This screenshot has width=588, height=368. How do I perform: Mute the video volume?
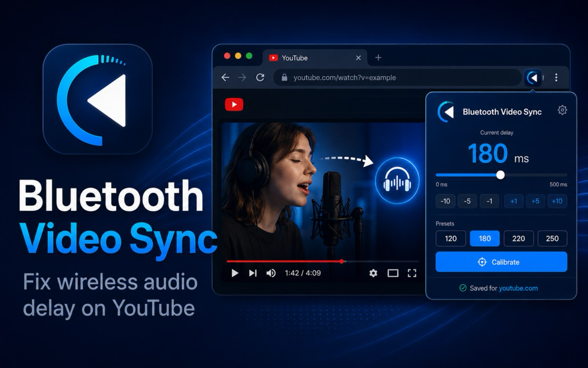(271, 273)
